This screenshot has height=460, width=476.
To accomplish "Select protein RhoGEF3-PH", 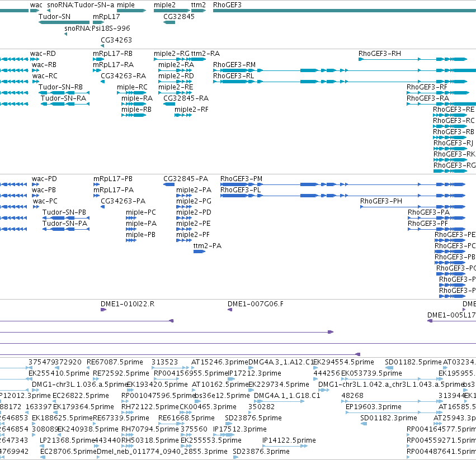I will (x=413, y=207).
